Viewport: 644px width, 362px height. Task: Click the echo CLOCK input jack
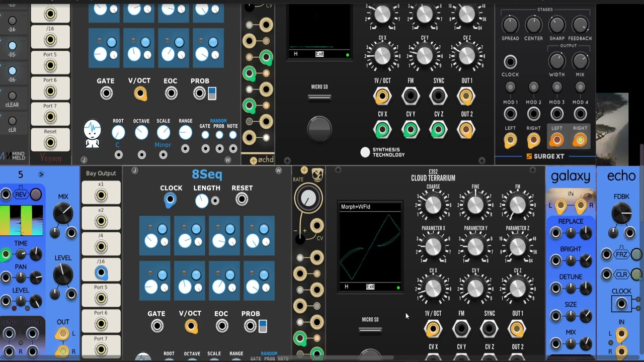(621, 304)
